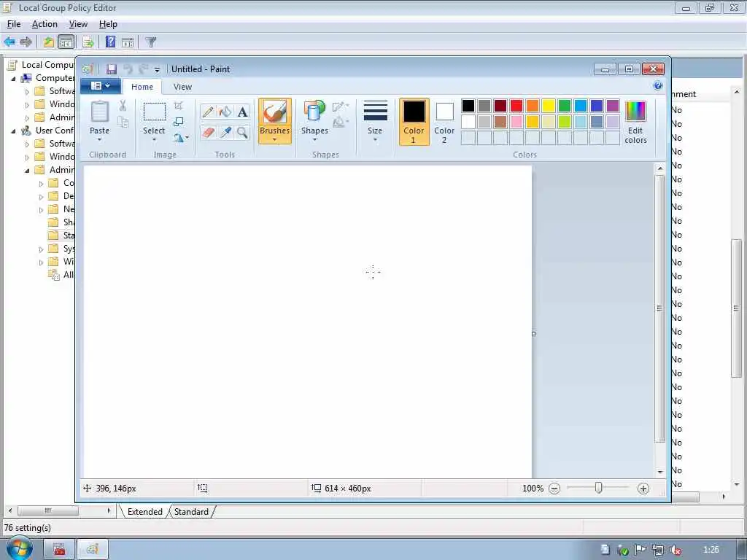Image resolution: width=747 pixels, height=560 pixels.
Task: Click the Forward arrow in Group Policy toolbar
Action: [x=26, y=42]
